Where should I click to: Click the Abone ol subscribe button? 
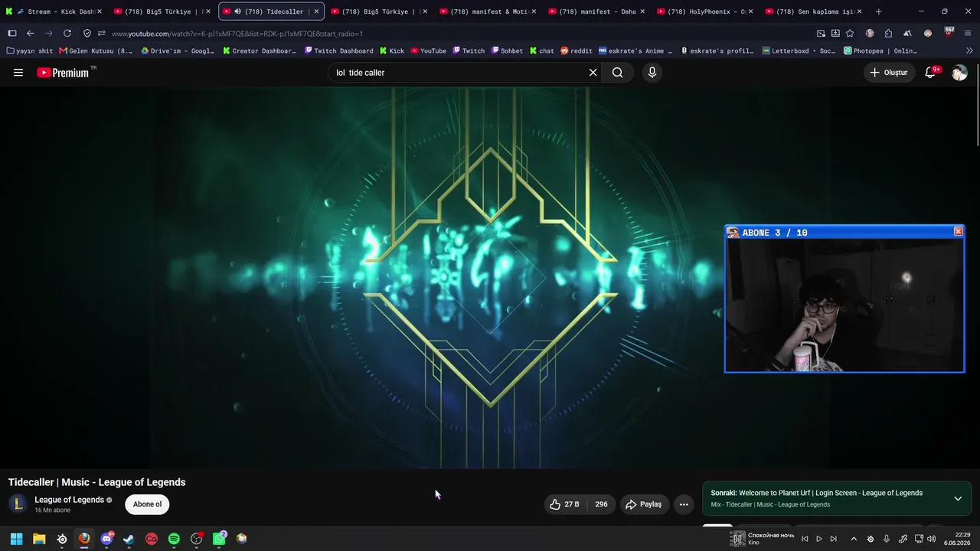147,504
